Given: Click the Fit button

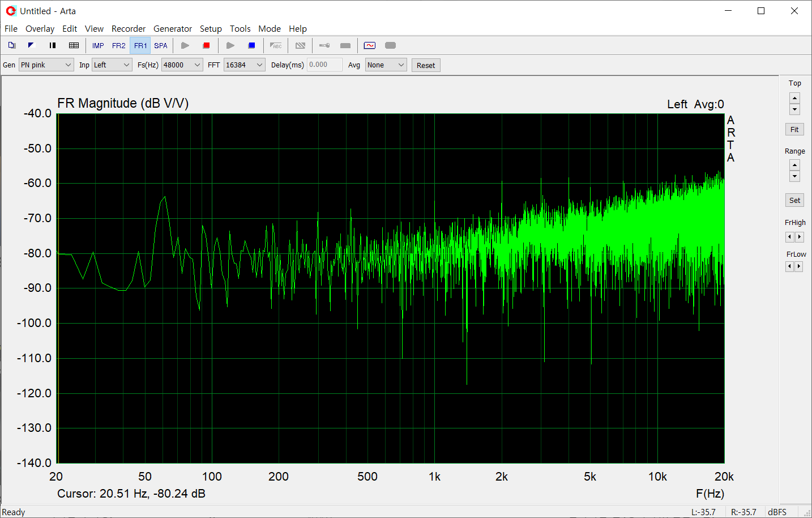Looking at the screenshot, I should [794, 129].
